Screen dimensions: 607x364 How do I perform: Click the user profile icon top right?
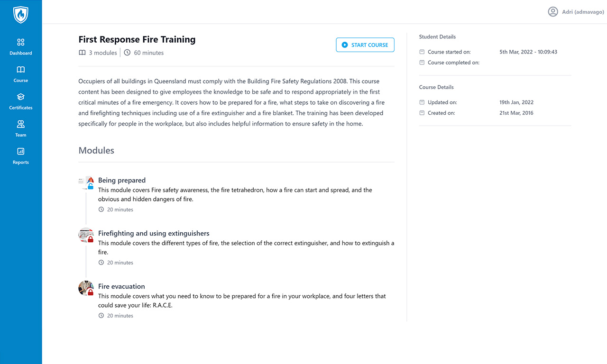[552, 11]
